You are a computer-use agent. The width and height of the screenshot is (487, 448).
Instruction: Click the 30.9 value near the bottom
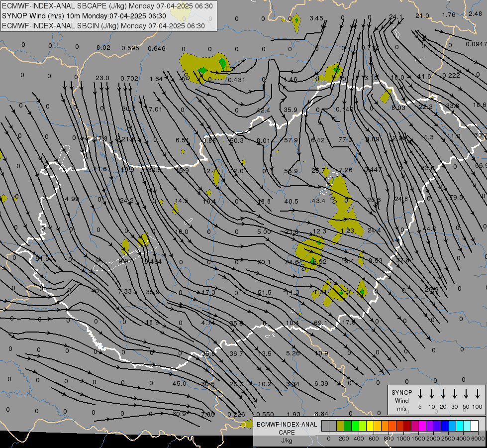[179, 414]
